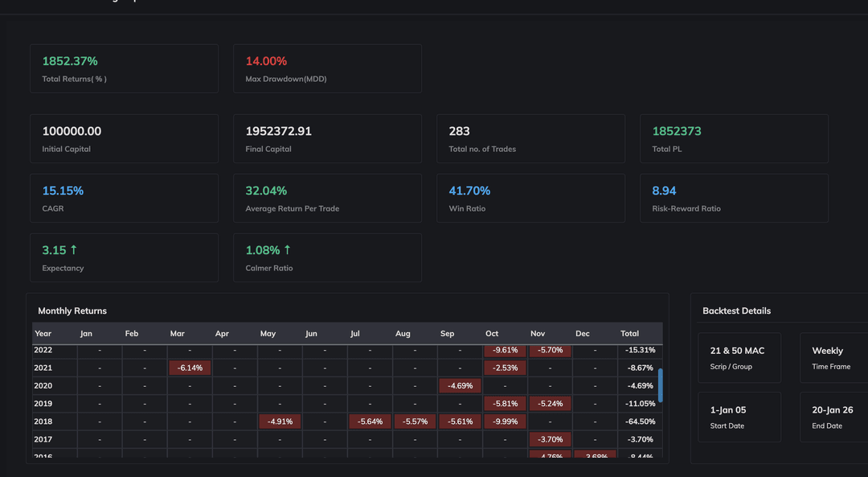Select the 21 & 50 MAC Scrip/Group box
The image size is (868, 477).
coord(739,358)
